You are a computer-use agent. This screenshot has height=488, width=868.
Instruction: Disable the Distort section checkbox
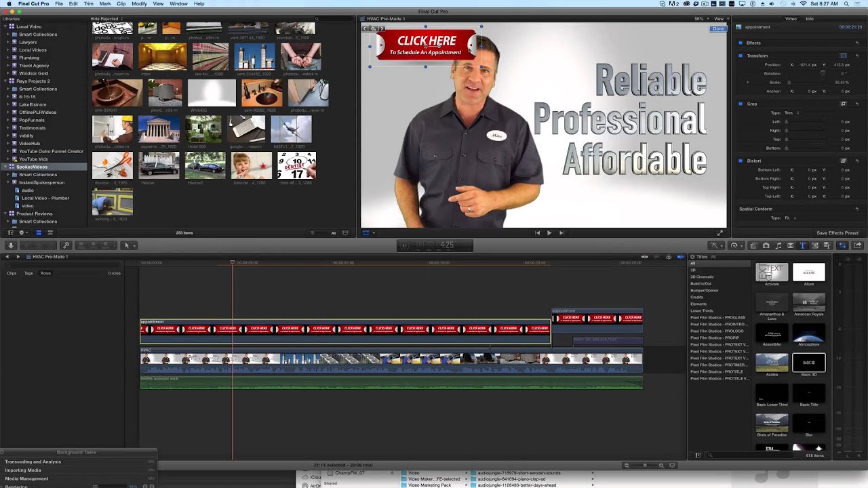click(x=741, y=161)
